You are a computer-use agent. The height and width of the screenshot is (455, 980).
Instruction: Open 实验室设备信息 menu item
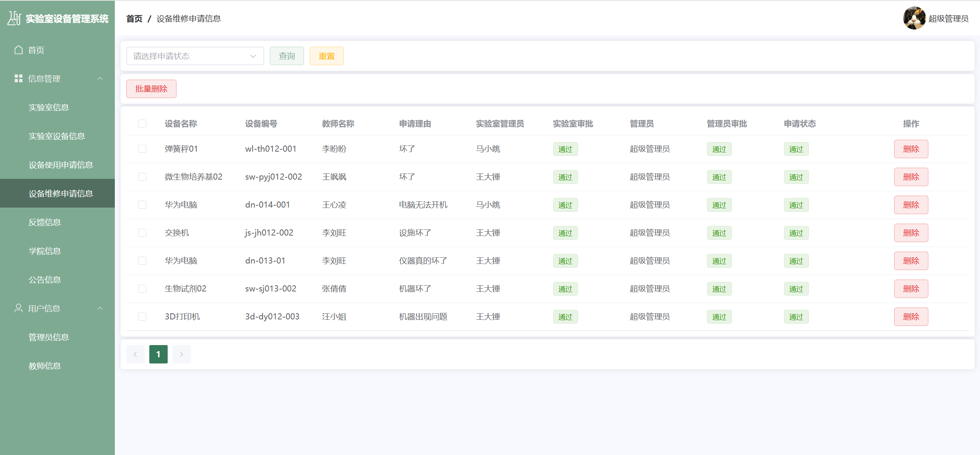[57, 136]
